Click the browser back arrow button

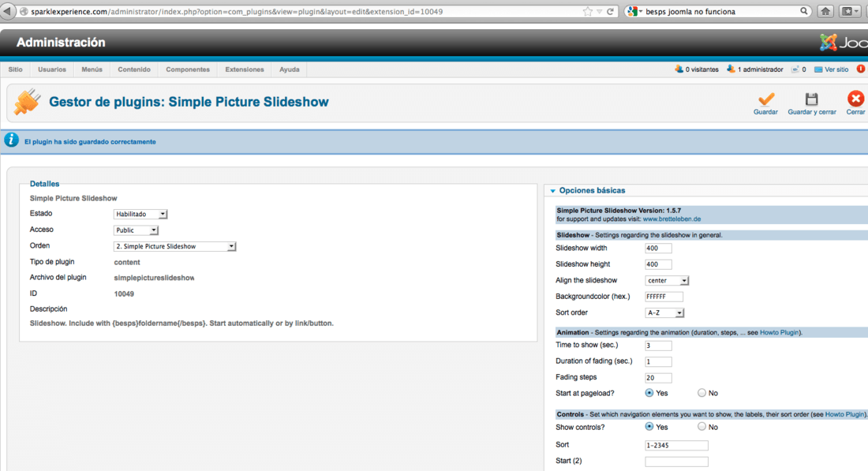coord(6,11)
